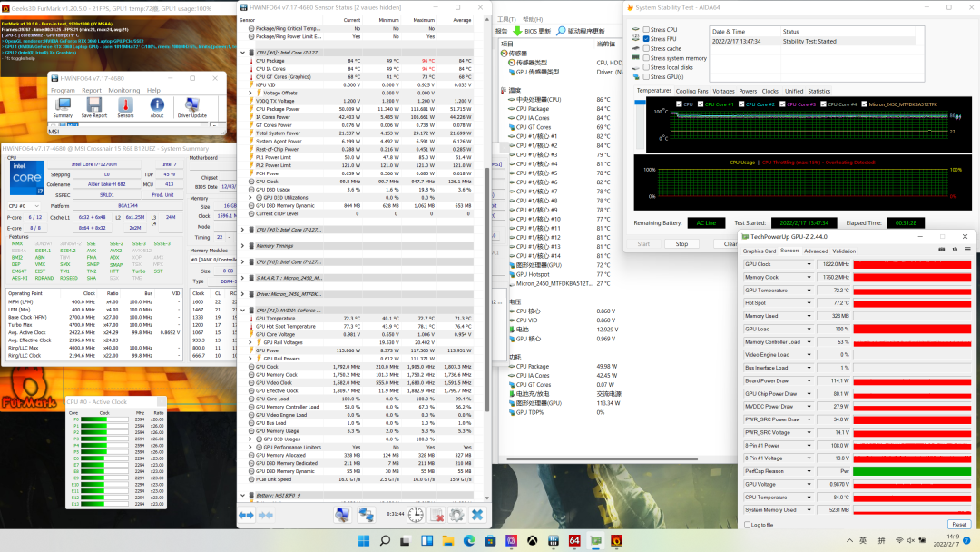Click the green PerfCap Reason graph bar

912,471
